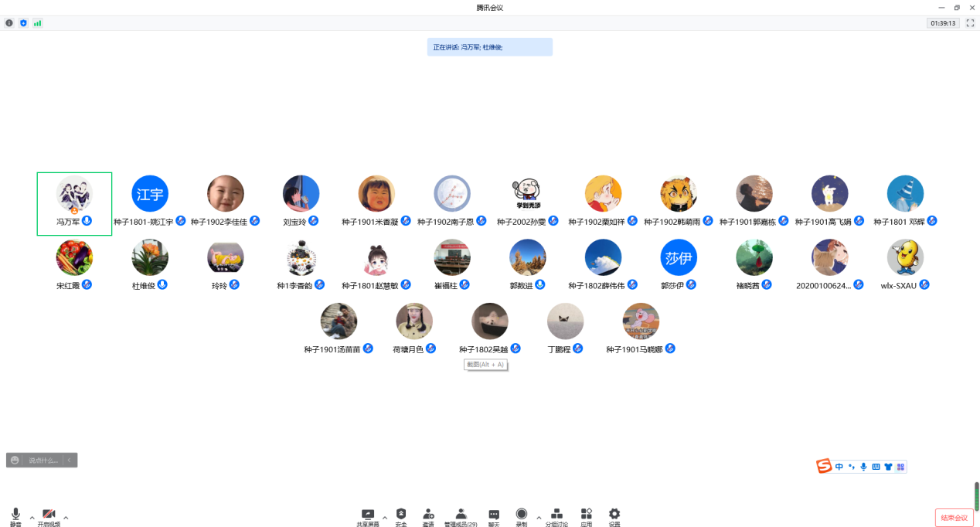Click the 说点什么 chat input box
The height and width of the screenshot is (527, 980).
point(43,461)
